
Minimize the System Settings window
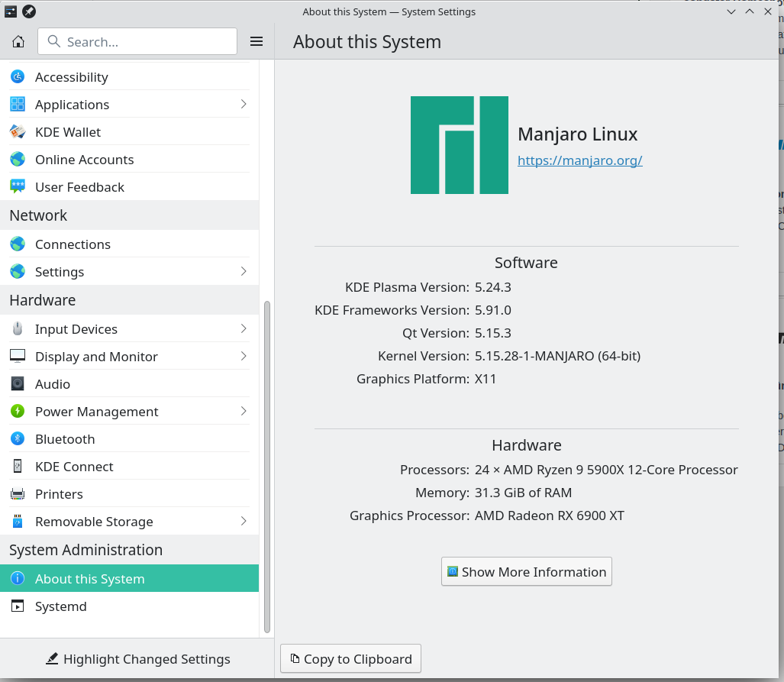(x=731, y=11)
